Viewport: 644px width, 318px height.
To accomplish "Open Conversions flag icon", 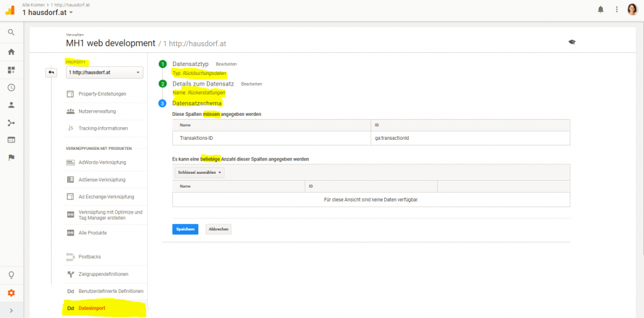I will pyautogui.click(x=11, y=157).
